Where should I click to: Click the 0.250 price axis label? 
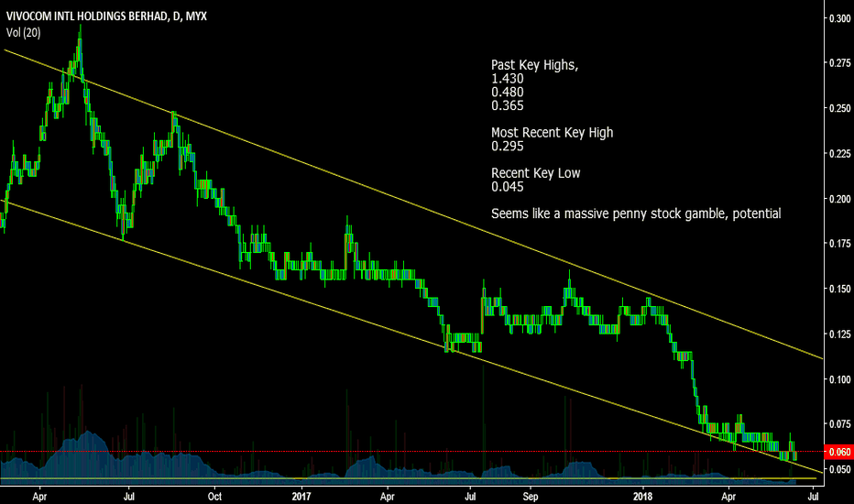pyautogui.click(x=840, y=108)
